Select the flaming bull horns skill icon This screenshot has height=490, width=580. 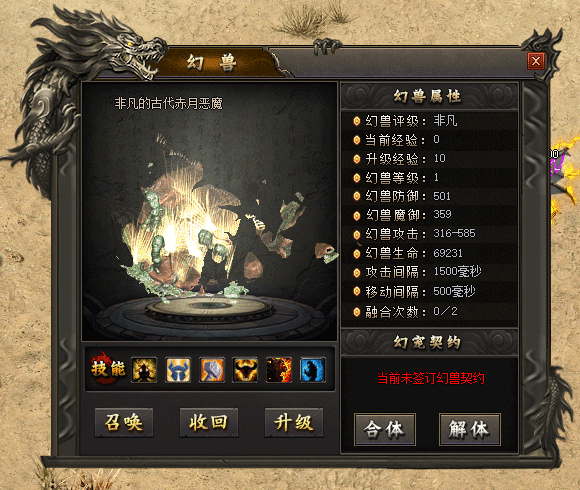coord(245,369)
